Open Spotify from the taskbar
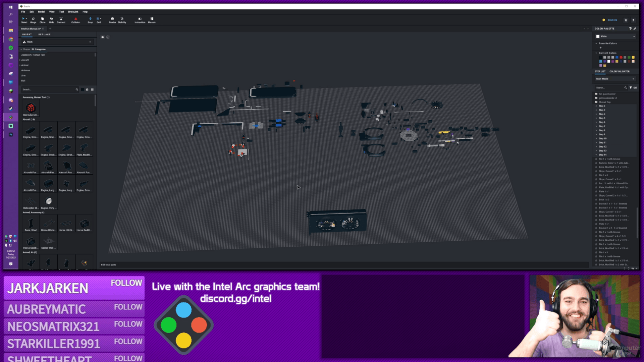Viewport: 644px width, 362px height. click(11, 48)
